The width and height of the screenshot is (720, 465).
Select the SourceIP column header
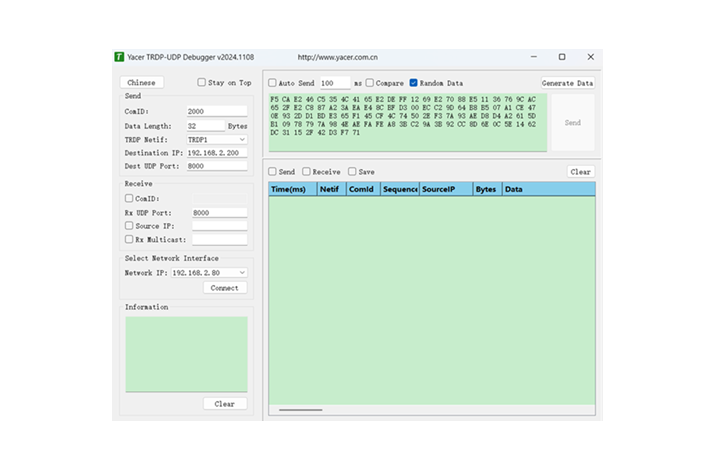click(x=446, y=189)
